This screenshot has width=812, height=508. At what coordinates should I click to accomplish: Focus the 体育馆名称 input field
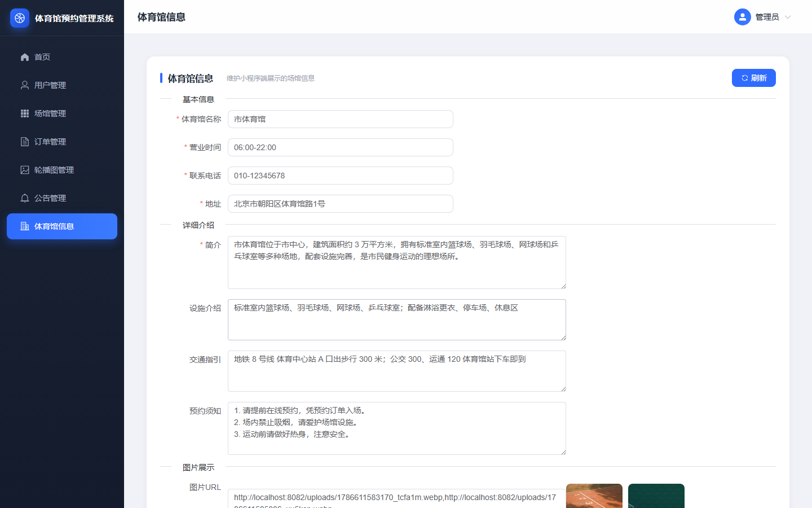coord(341,119)
